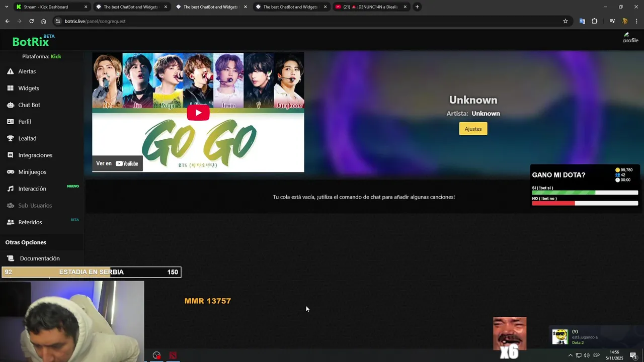Open a new browser tab
Image resolution: width=644 pixels, height=362 pixels.
point(417,7)
